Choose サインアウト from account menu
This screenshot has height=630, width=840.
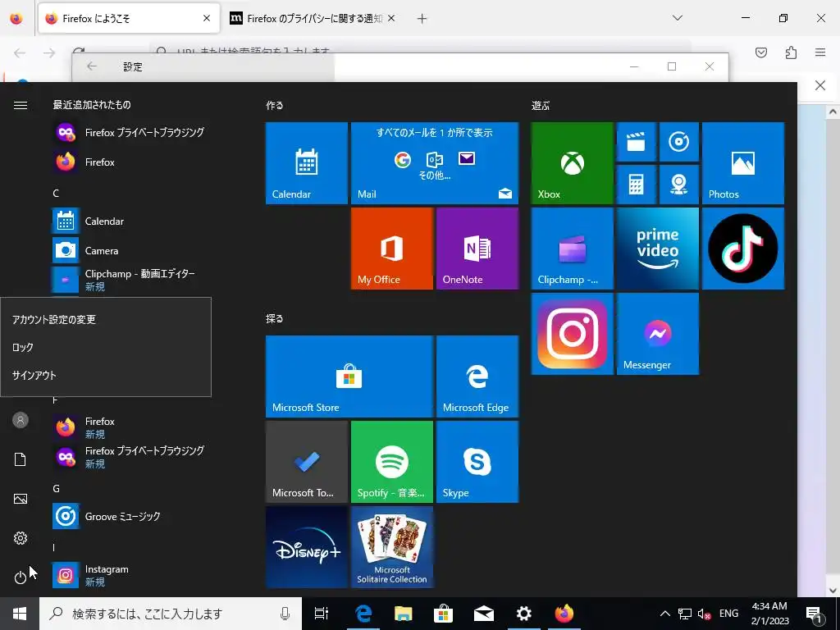click(x=106, y=375)
